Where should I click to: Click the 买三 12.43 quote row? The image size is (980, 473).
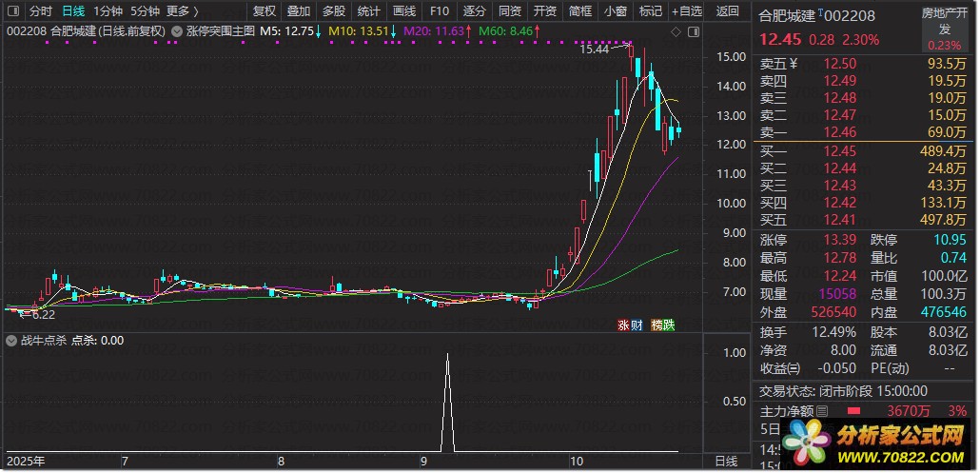click(863, 185)
